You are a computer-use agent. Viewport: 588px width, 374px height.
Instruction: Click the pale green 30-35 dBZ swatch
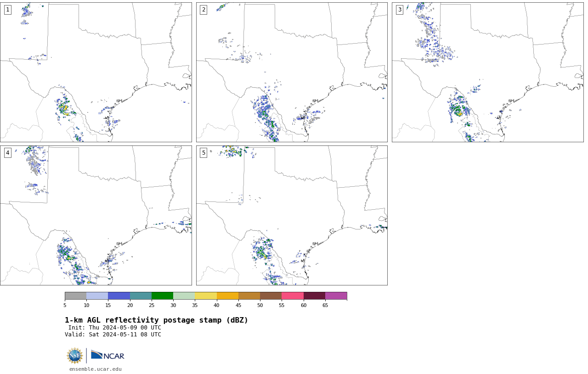coord(184,296)
